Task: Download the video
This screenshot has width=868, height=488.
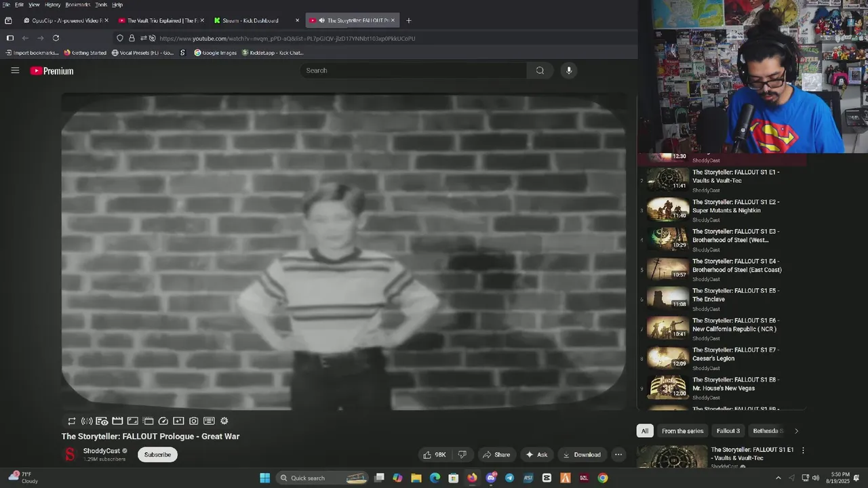Action: 582,455
